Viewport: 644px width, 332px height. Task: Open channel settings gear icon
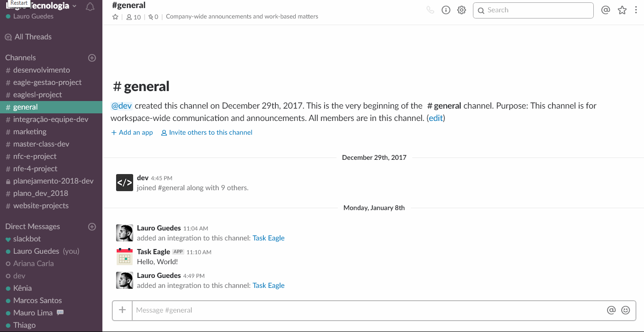(462, 9)
